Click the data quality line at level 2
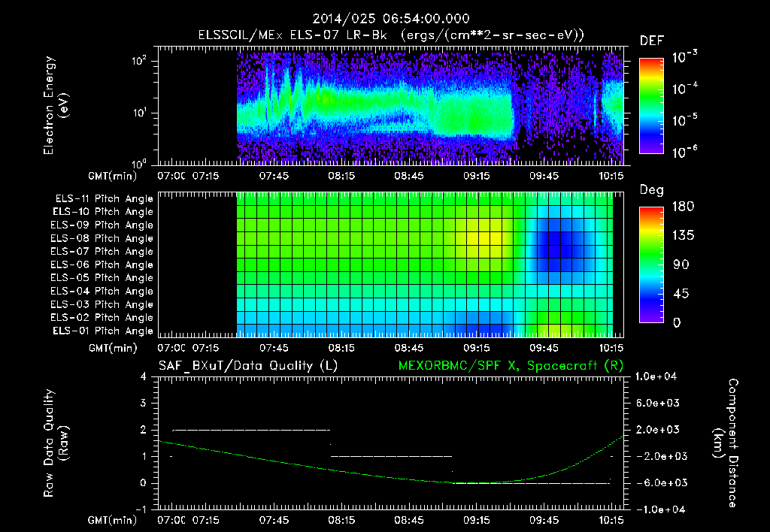Viewport: 770px width, 532px height. coord(251,430)
